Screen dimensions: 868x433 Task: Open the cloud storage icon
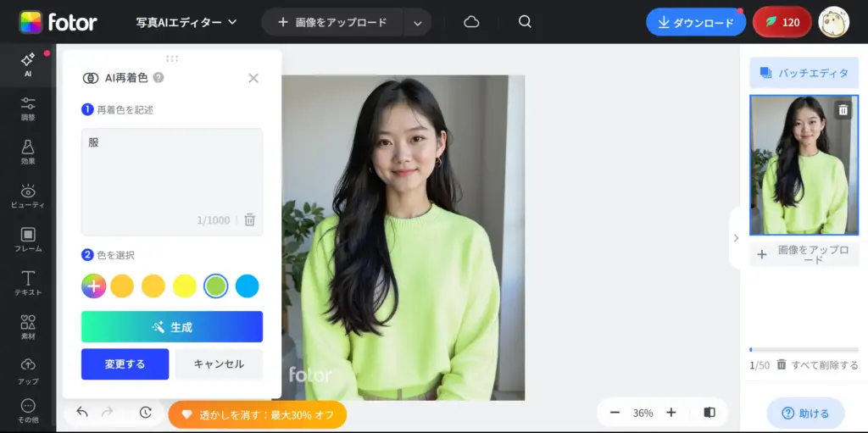tap(471, 22)
